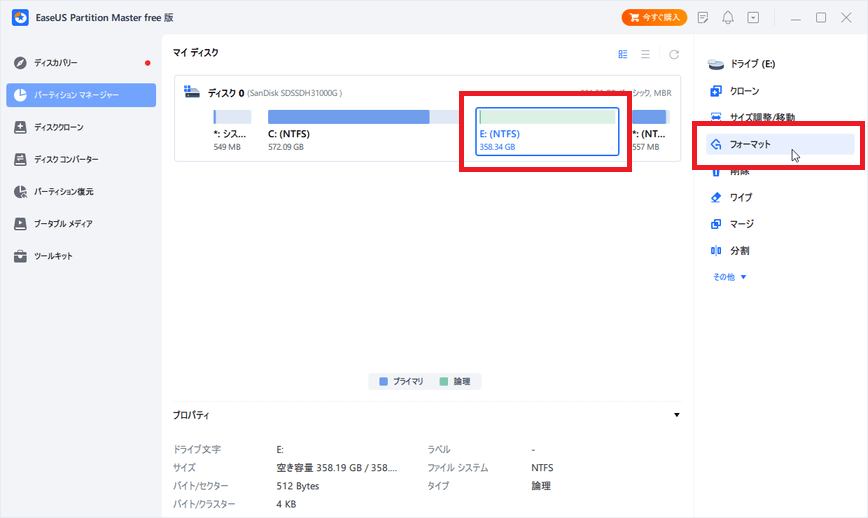Open ツールキット in the sidebar
868x518 pixels.
53,256
